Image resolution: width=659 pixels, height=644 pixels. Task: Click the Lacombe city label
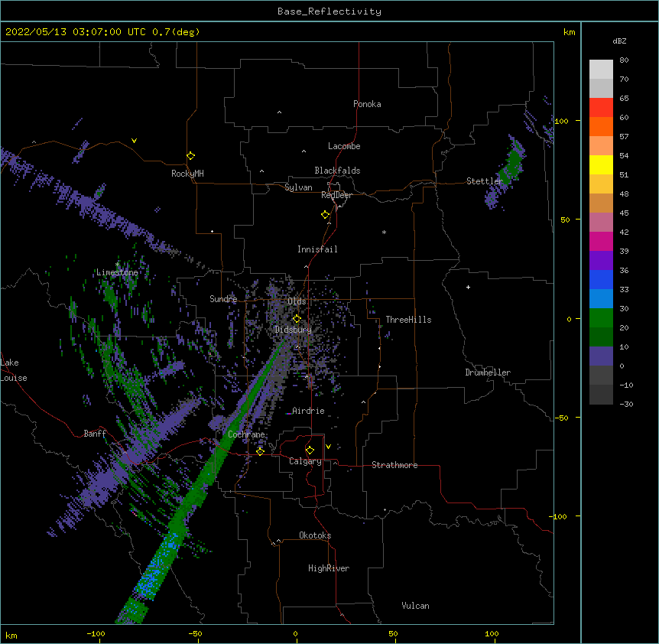(x=344, y=146)
